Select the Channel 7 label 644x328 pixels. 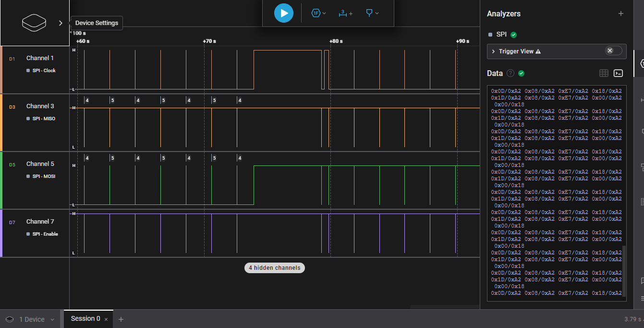pos(40,221)
